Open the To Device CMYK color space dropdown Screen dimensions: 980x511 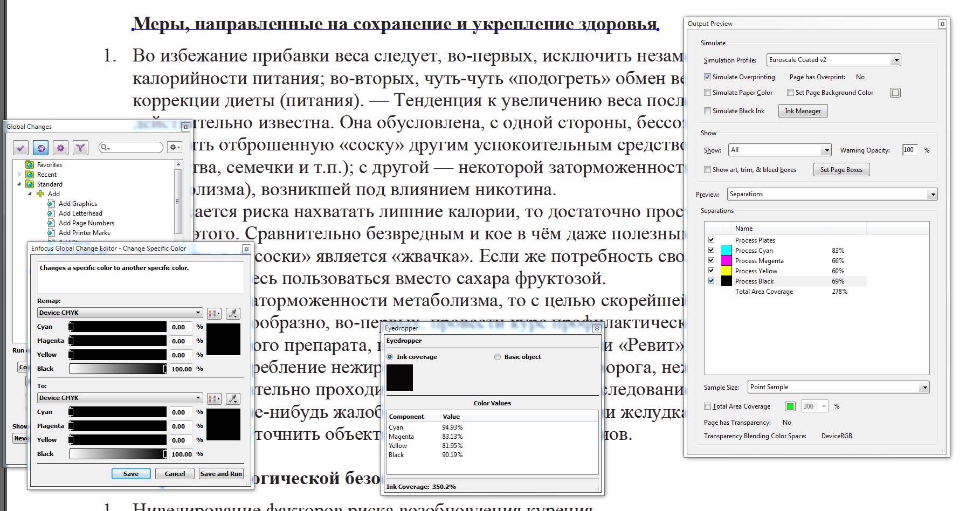click(120, 398)
